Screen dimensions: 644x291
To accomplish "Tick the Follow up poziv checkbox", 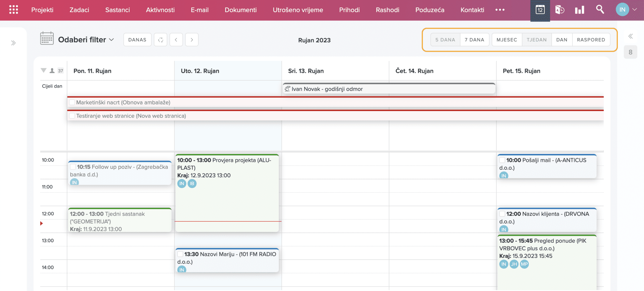I will tap(73, 167).
